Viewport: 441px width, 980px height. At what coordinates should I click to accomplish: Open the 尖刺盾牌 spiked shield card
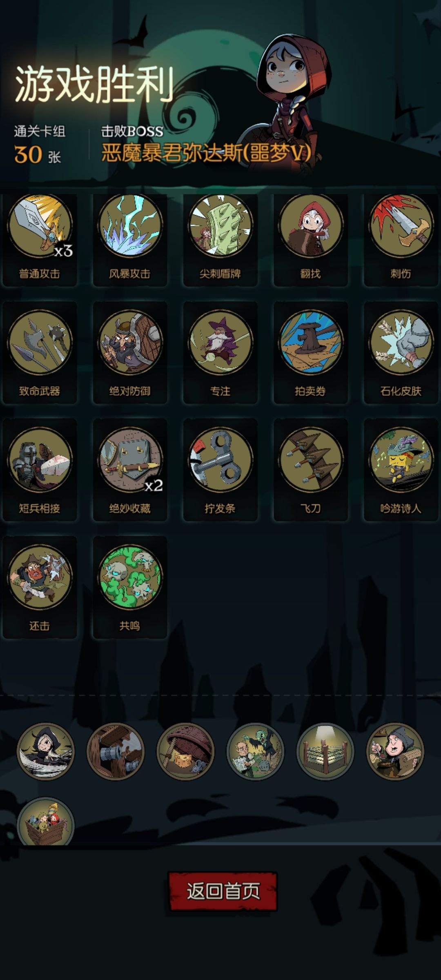coord(220,240)
